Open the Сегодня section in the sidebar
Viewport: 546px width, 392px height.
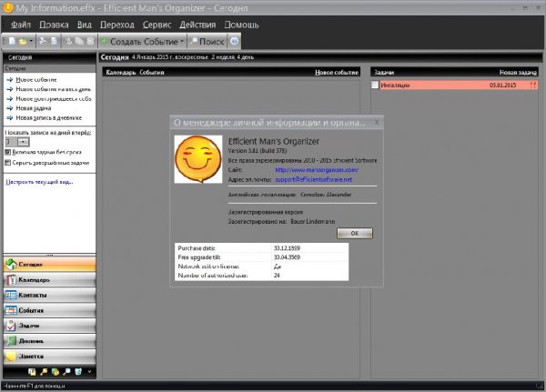pyautogui.click(x=47, y=264)
